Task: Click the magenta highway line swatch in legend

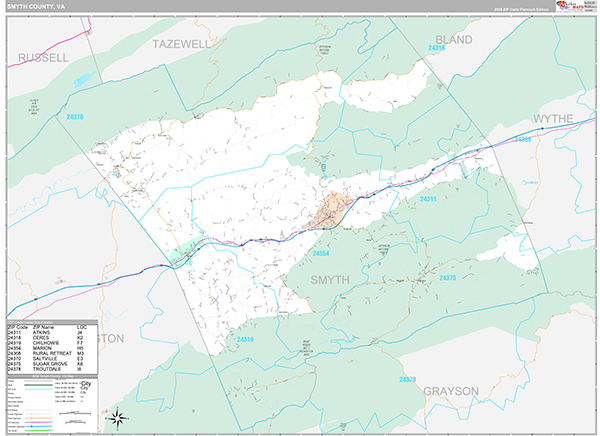Action: (x=38, y=422)
